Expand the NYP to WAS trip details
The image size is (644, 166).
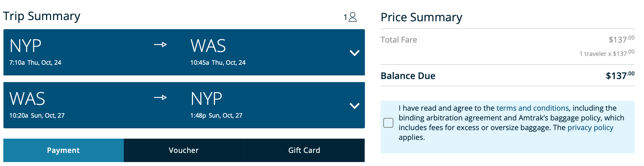[354, 53]
